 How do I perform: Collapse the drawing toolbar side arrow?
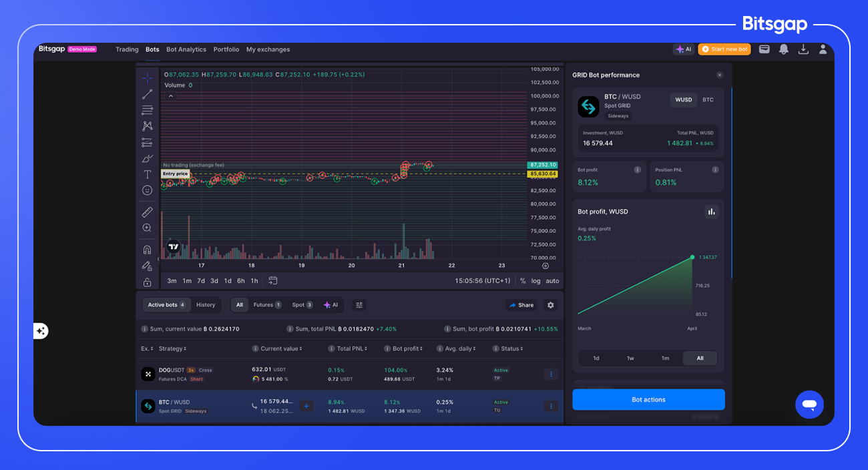158,259
